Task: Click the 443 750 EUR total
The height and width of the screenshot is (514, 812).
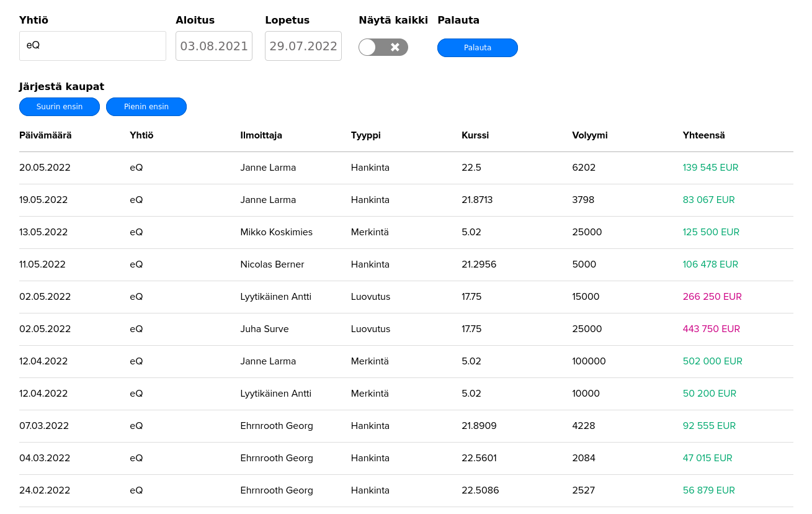Action: 712,329
